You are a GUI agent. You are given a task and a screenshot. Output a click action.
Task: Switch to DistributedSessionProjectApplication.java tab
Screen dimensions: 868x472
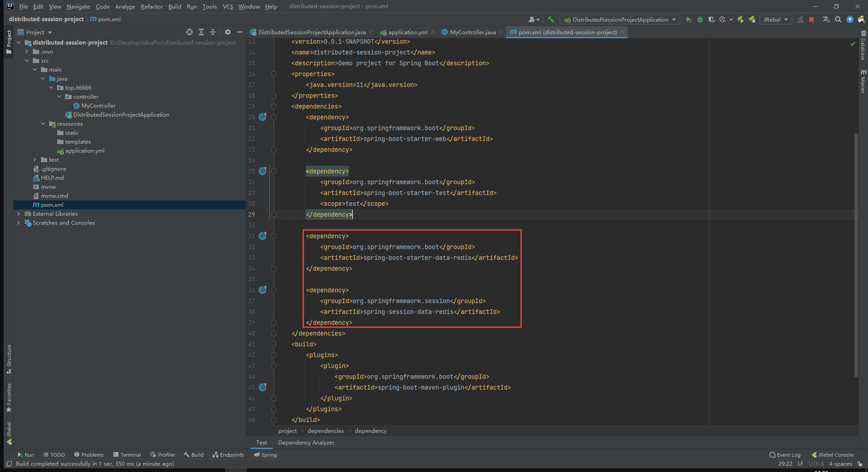[x=312, y=32]
